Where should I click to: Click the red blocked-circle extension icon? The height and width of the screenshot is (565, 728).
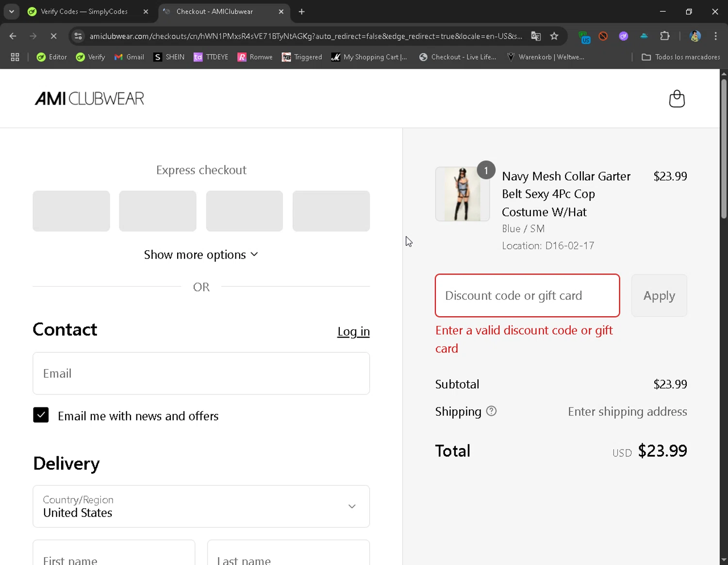coord(603,36)
